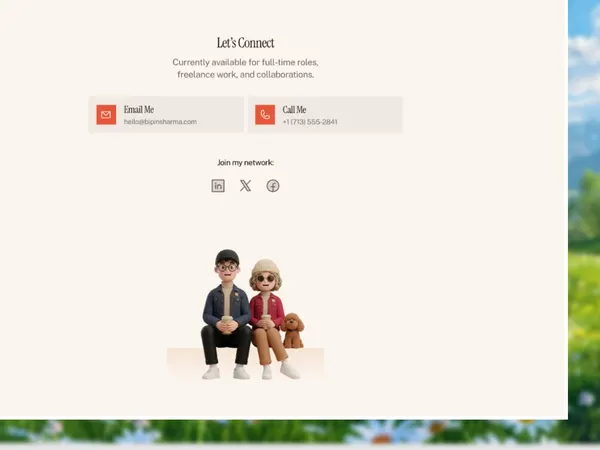Click 'freelance work, and collaborations.' text line

click(245, 75)
